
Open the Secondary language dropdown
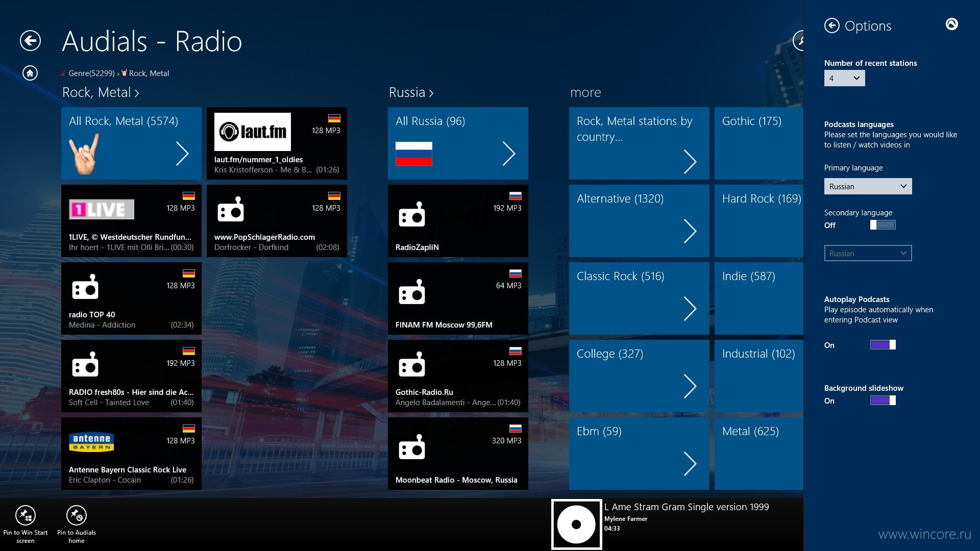tap(867, 254)
